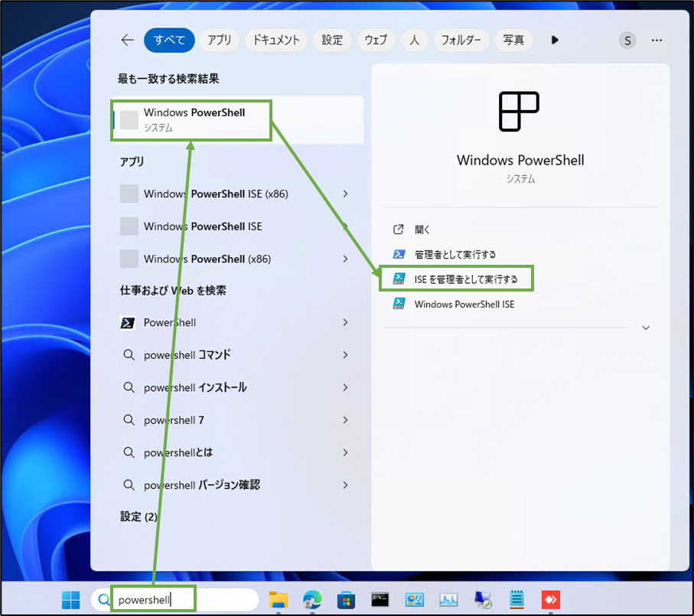Go back with the left arrow icon
The height and width of the screenshot is (616, 694).
coord(128,41)
